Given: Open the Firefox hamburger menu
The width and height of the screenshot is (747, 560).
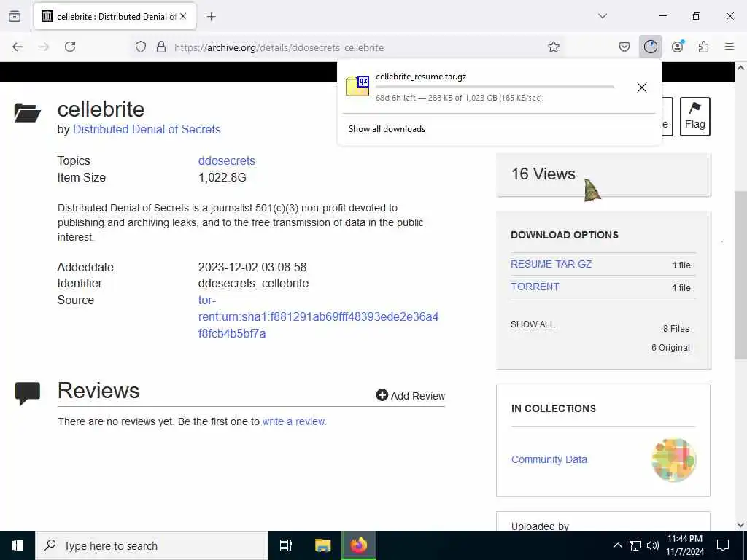Looking at the screenshot, I should [729, 47].
